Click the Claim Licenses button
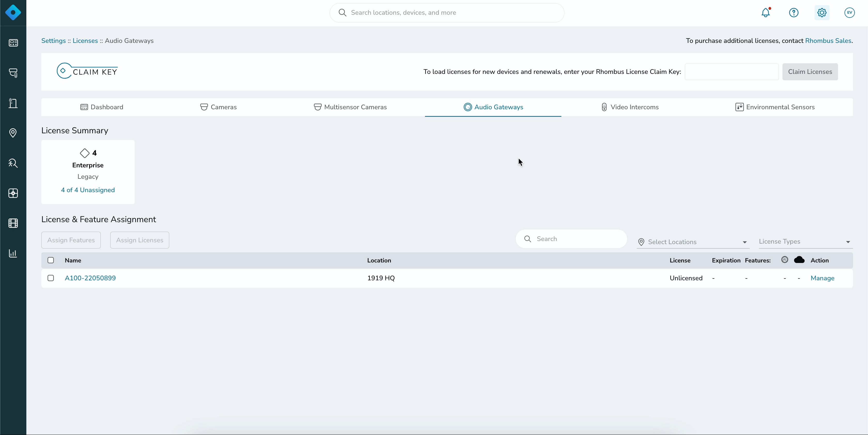The width and height of the screenshot is (868, 435). coord(810,72)
